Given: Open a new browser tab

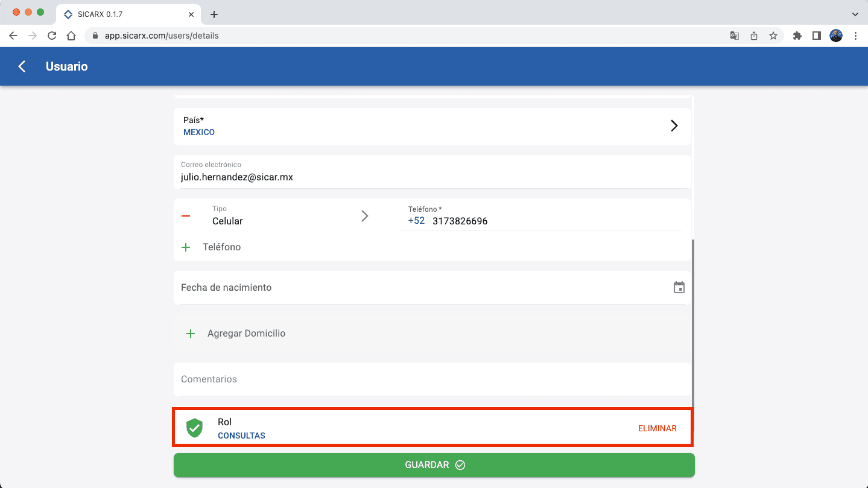Looking at the screenshot, I should tap(214, 14).
